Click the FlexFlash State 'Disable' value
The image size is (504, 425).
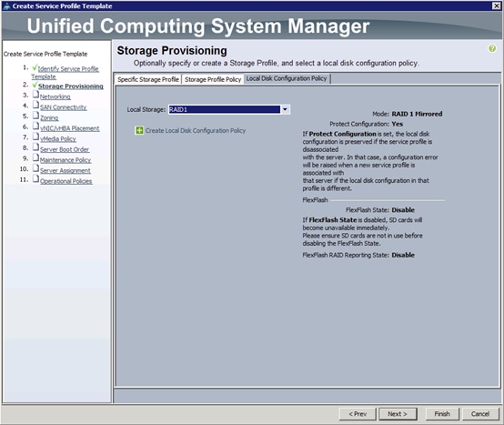click(x=403, y=210)
